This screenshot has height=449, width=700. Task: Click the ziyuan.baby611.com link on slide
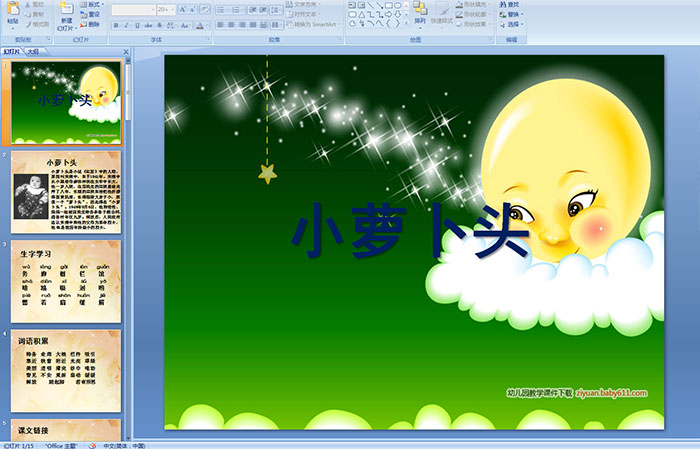click(x=611, y=393)
